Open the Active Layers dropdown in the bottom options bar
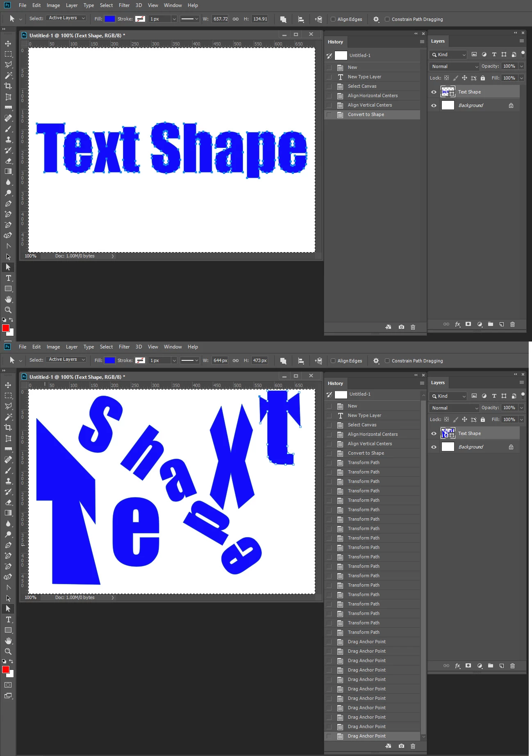 tap(66, 360)
